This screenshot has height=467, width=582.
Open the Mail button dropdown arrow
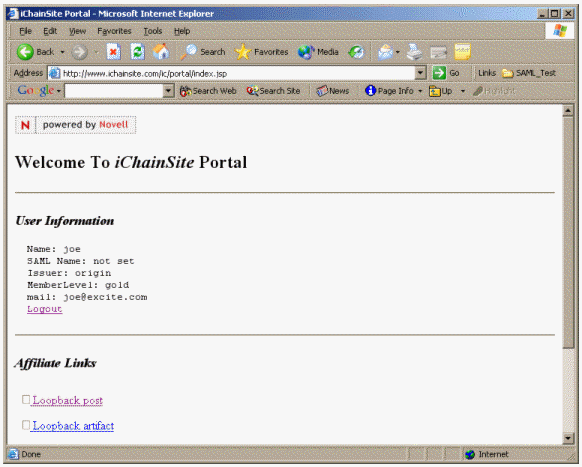(398, 52)
